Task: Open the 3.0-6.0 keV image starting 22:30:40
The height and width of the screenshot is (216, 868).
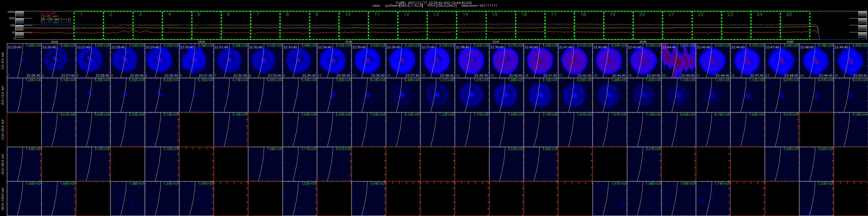Action: [x=196, y=61]
